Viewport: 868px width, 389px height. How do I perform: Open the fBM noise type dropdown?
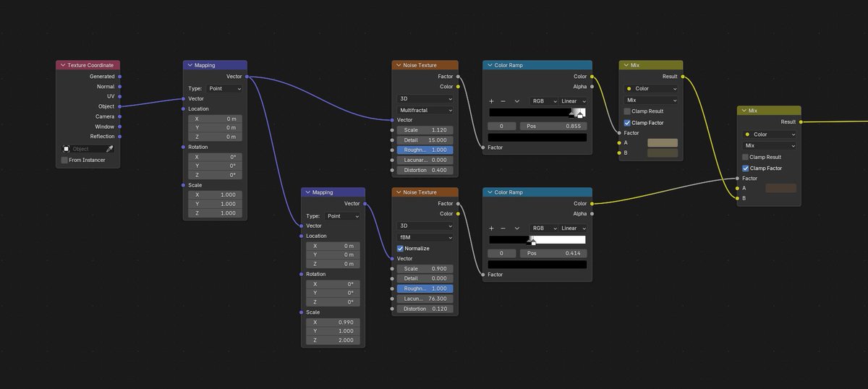425,237
